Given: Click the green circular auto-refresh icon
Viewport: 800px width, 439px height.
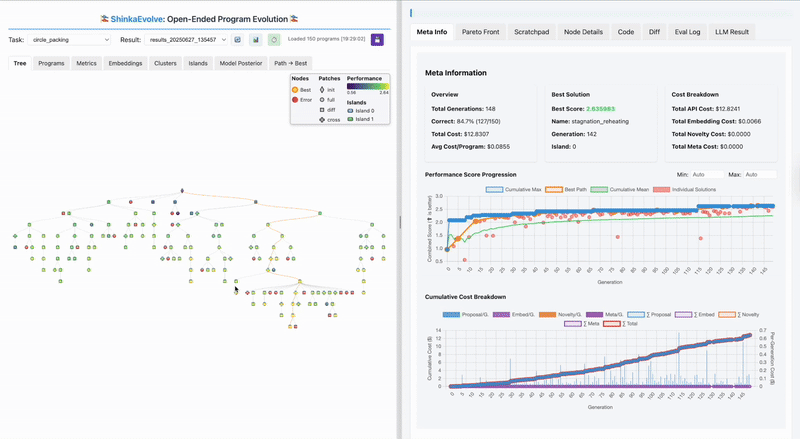Looking at the screenshot, I should point(274,39).
